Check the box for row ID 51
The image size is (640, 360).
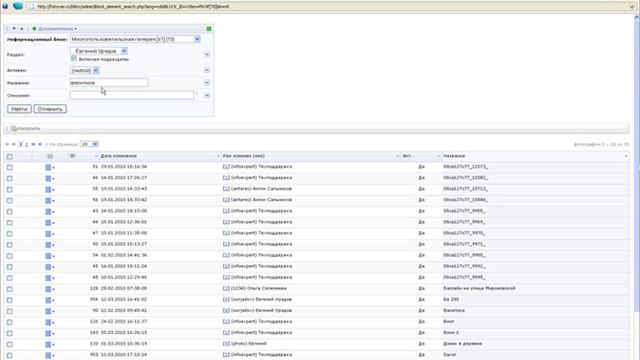point(9,167)
